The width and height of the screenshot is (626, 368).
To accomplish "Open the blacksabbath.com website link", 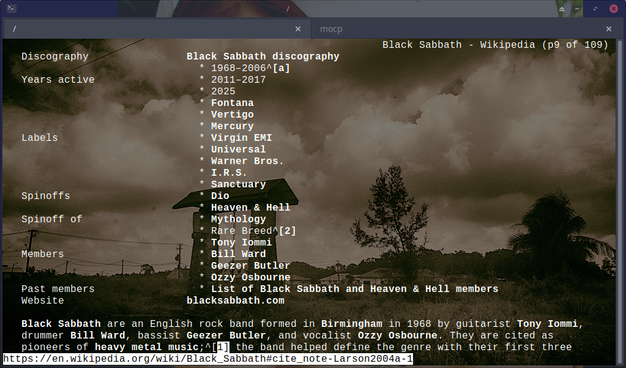I will click(235, 301).
